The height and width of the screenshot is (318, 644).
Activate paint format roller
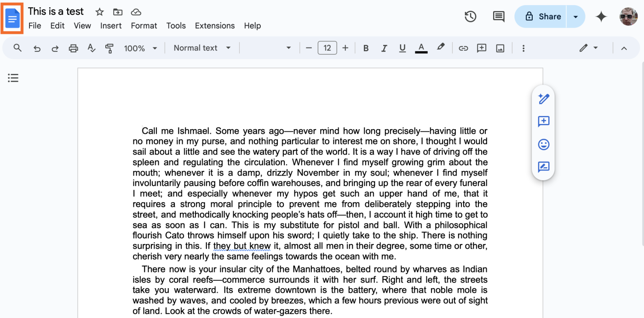109,48
